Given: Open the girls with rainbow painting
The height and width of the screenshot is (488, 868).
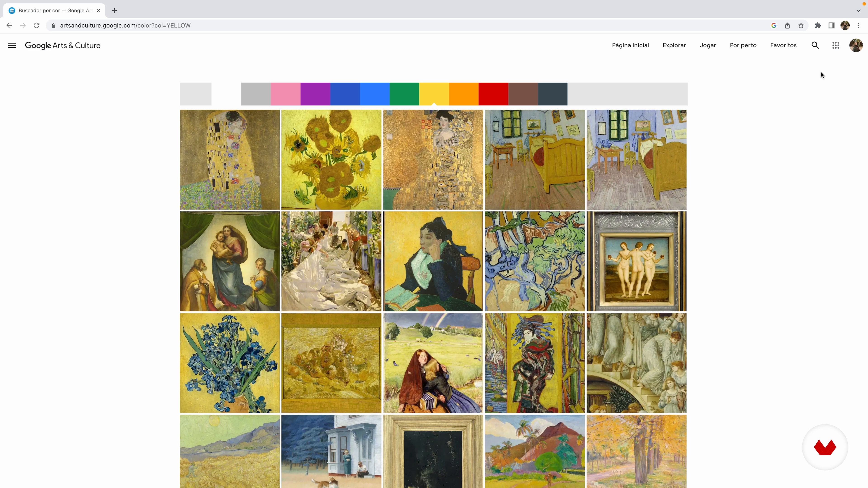Looking at the screenshot, I should 433,363.
